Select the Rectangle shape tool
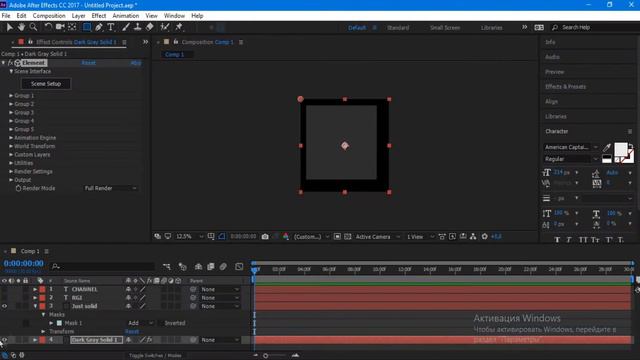Viewport: 640px width, 360px height. click(87, 27)
